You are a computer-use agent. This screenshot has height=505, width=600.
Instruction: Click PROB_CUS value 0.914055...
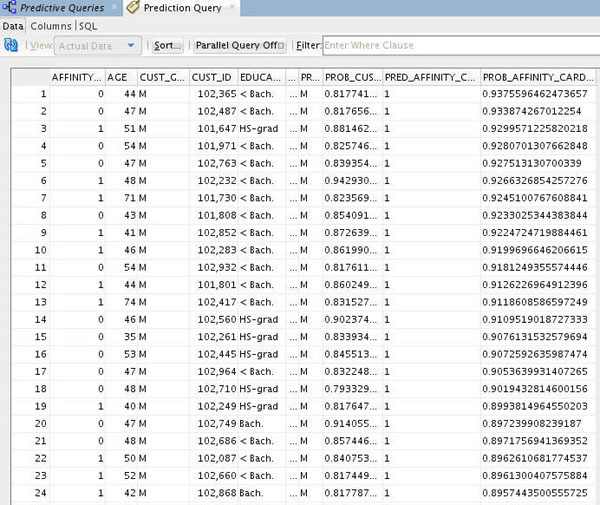tap(351, 424)
